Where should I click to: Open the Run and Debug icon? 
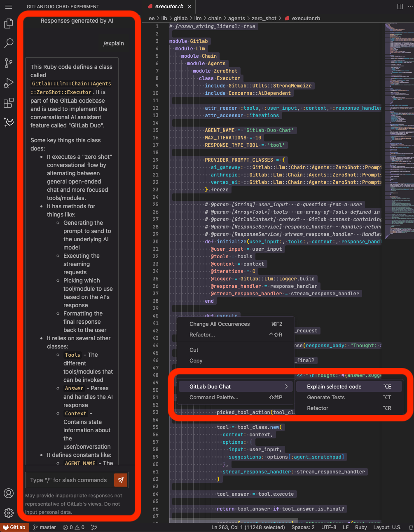click(8, 82)
